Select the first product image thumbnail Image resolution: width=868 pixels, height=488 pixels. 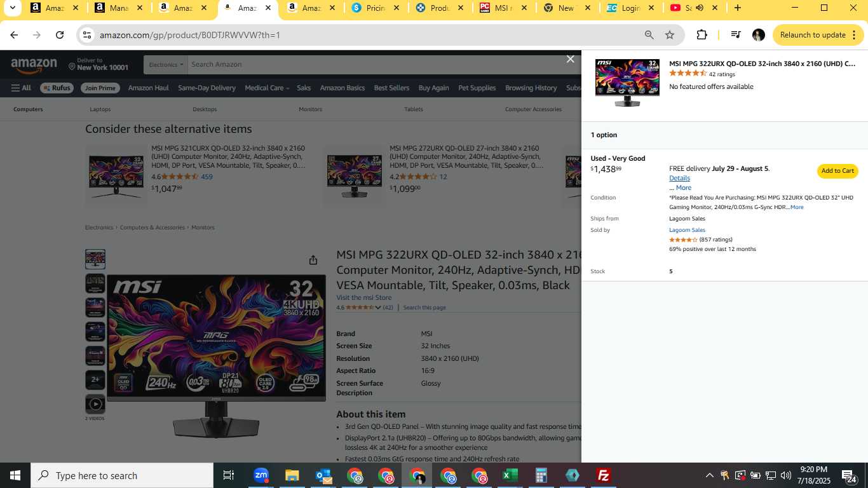pos(95,259)
